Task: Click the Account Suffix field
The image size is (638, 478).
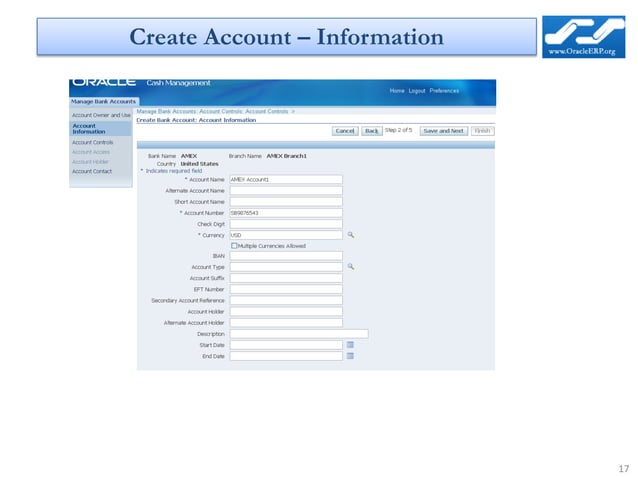Action: [286, 278]
